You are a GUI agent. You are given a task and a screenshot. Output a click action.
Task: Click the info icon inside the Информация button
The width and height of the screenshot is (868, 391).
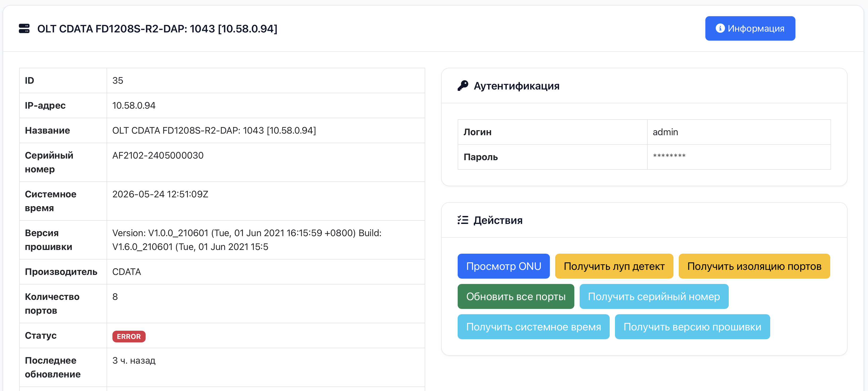click(x=720, y=28)
